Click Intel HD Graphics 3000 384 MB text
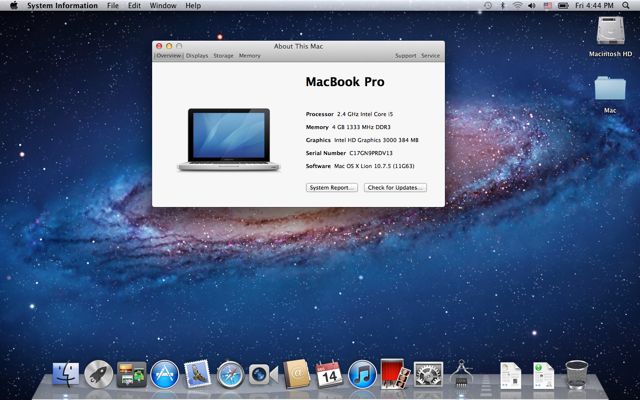Image resolution: width=640 pixels, height=400 pixels. [x=376, y=140]
